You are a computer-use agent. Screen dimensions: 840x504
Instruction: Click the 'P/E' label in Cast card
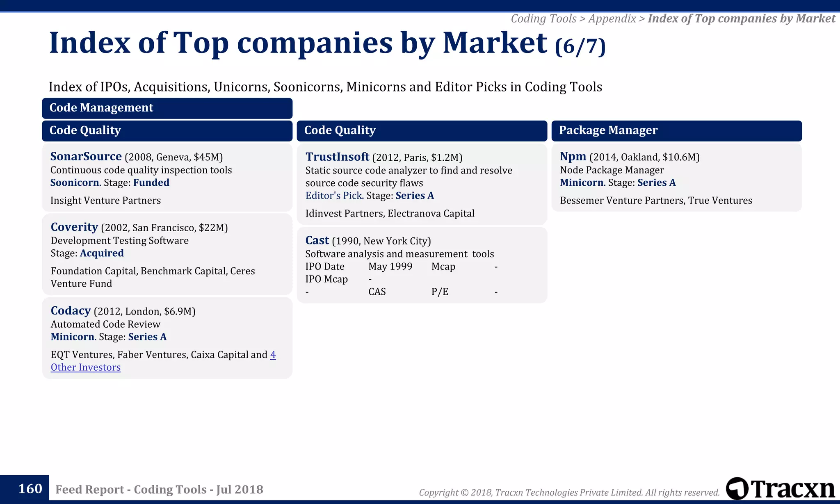pos(440,292)
